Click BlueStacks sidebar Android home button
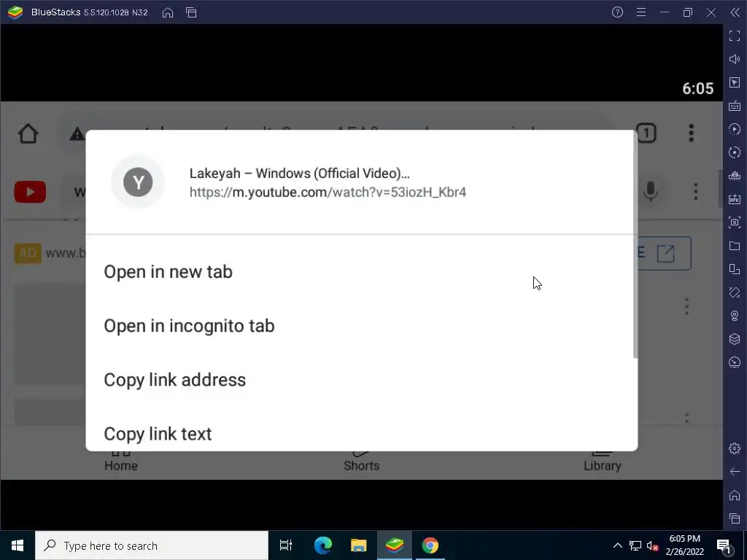This screenshot has height=560, width=747. coord(735,495)
